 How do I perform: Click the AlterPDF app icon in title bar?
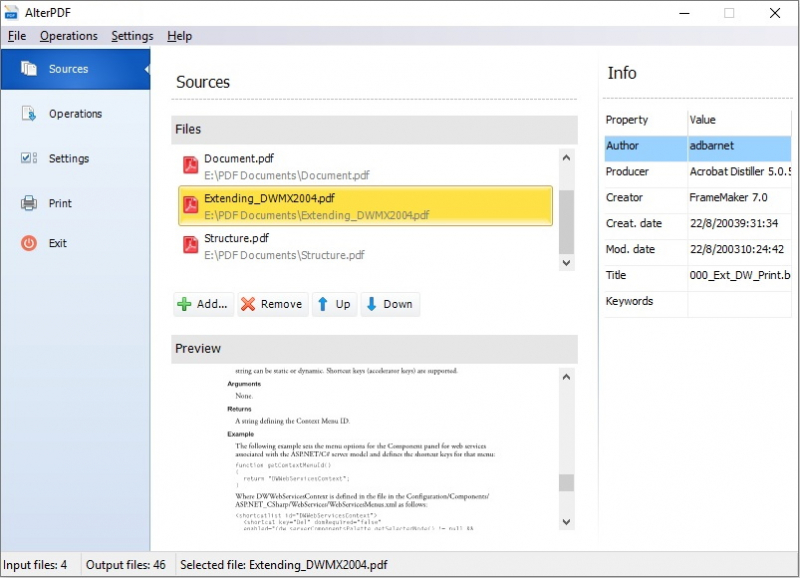[12, 13]
